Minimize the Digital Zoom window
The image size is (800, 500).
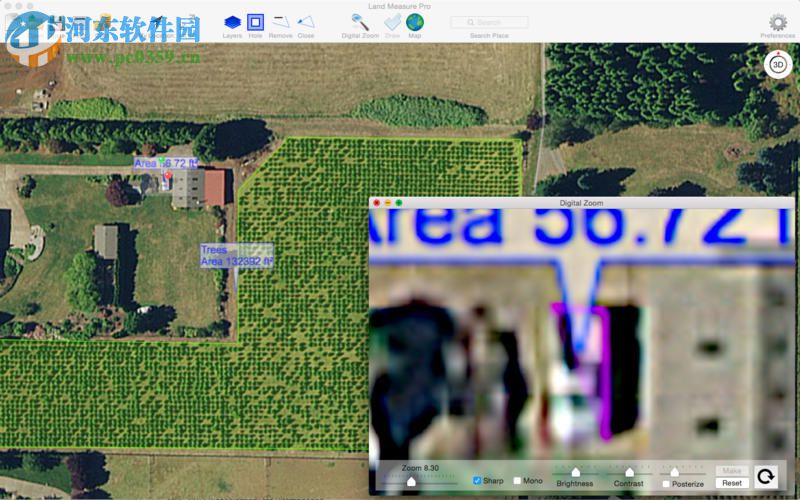[x=388, y=203]
